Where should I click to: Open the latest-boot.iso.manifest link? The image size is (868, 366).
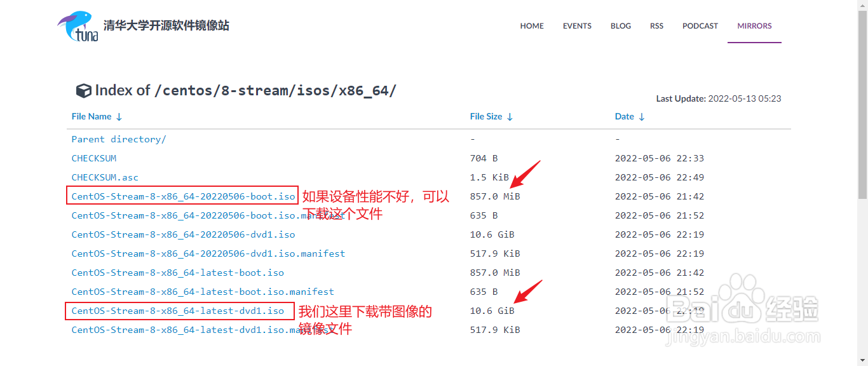(x=203, y=292)
